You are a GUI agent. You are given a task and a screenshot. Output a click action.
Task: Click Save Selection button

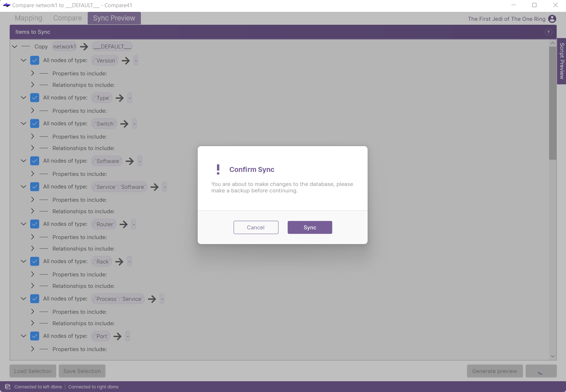point(82,371)
